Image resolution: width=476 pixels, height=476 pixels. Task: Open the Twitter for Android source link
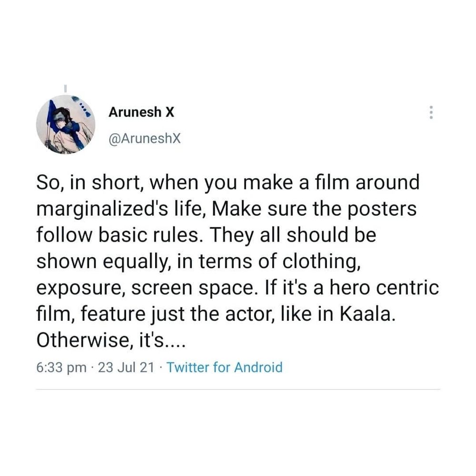225,367
